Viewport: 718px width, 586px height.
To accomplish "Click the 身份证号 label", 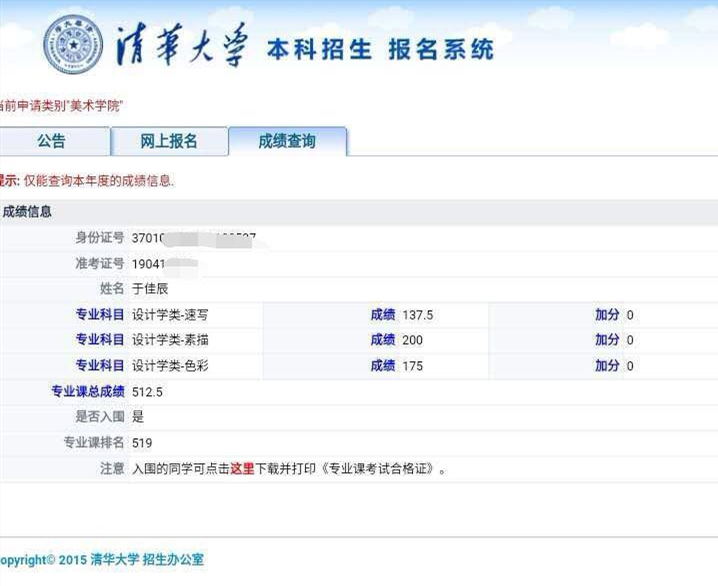I will [100, 238].
